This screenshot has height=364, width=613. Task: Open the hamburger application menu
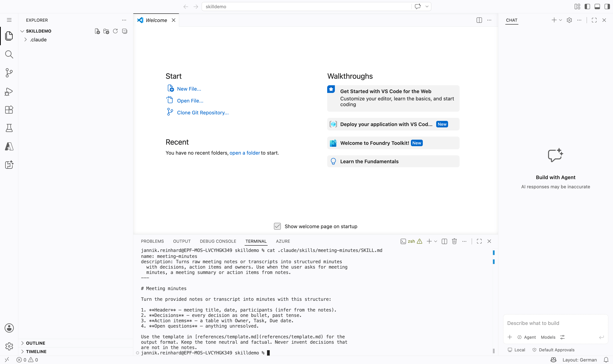(9, 20)
